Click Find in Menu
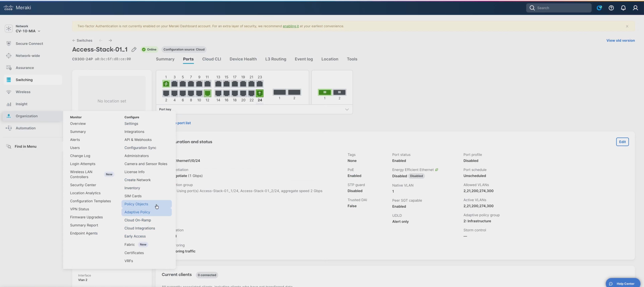 point(22,147)
